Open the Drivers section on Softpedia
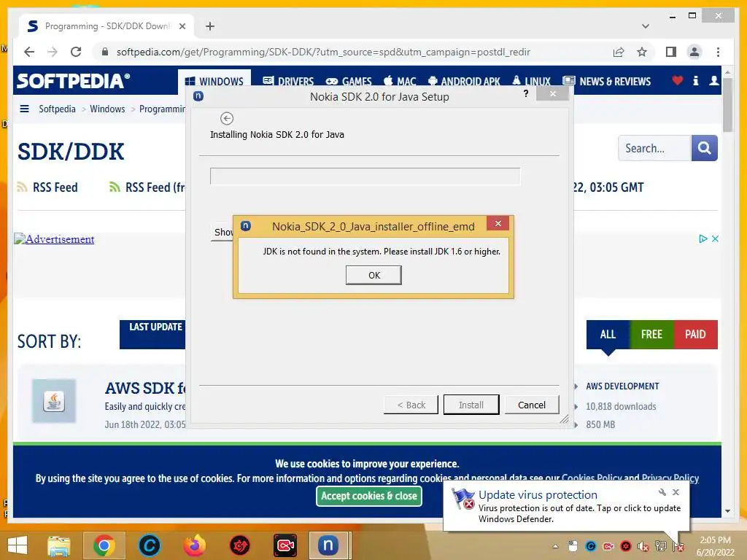Viewport: 747px width, 560px height. coord(288,82)
